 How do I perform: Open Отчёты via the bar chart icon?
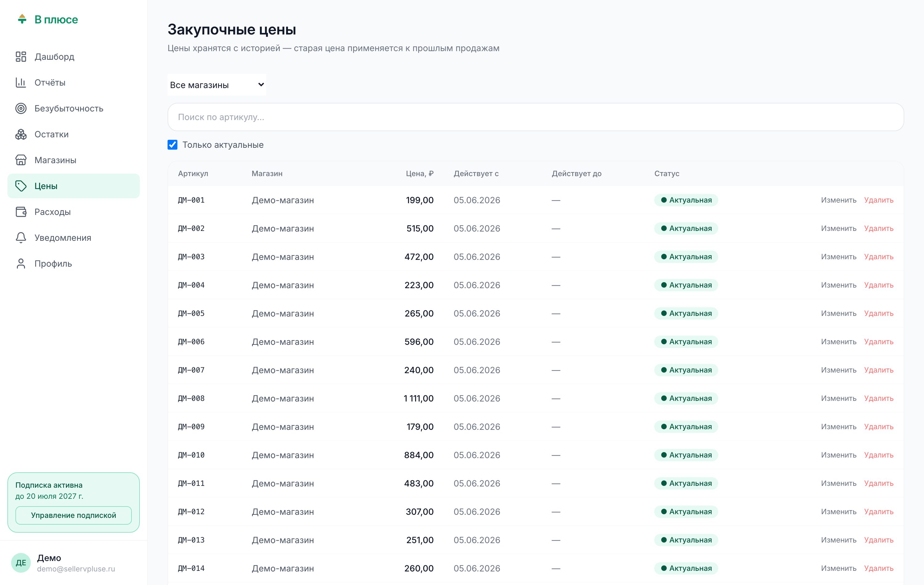(21, 83)
